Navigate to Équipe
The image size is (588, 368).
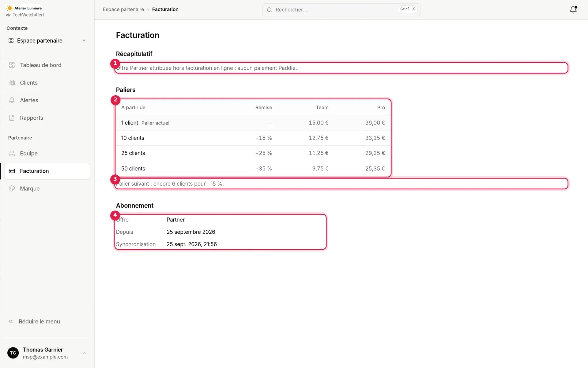coord(47,153)
